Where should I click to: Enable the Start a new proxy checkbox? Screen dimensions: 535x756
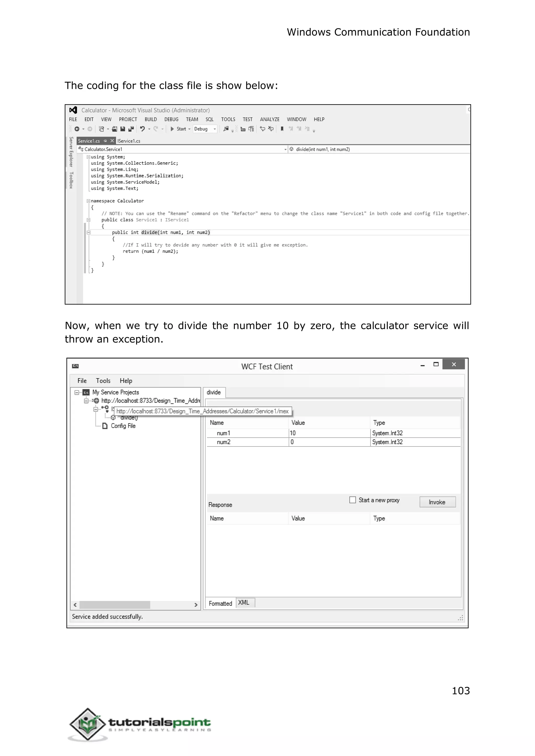pyautogui.click(x=352, y=500)
